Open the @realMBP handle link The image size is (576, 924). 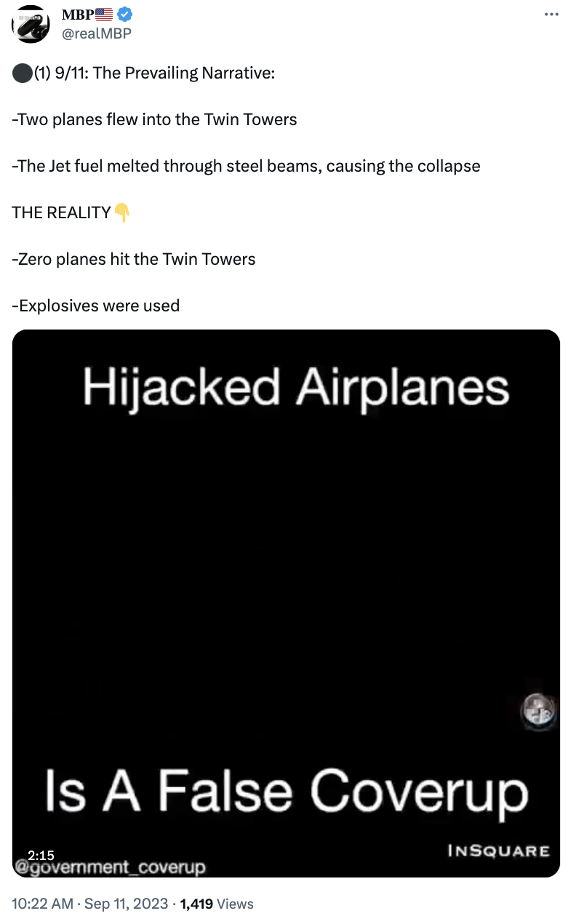97,33
